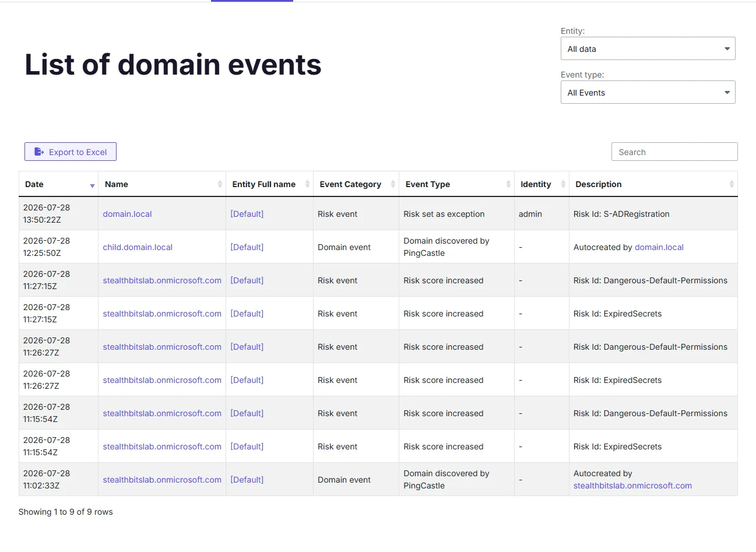Sort by the Name column header
The height and width of the screenshot is (552, 756).
coord(162,184)
